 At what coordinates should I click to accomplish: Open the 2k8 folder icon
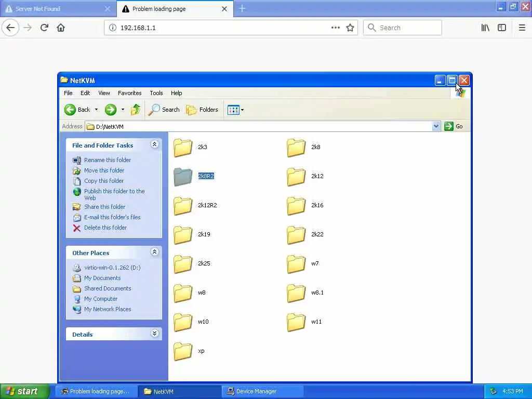point(296,148)
